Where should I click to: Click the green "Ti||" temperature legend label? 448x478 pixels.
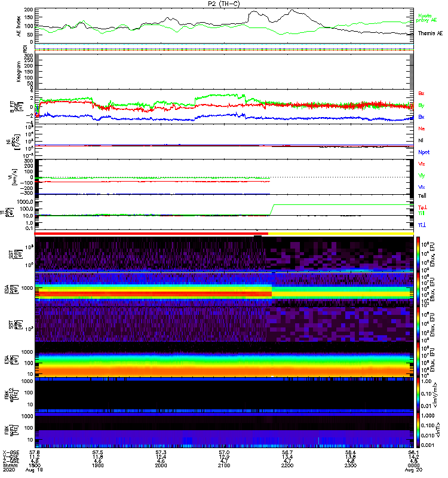point(421,213)
